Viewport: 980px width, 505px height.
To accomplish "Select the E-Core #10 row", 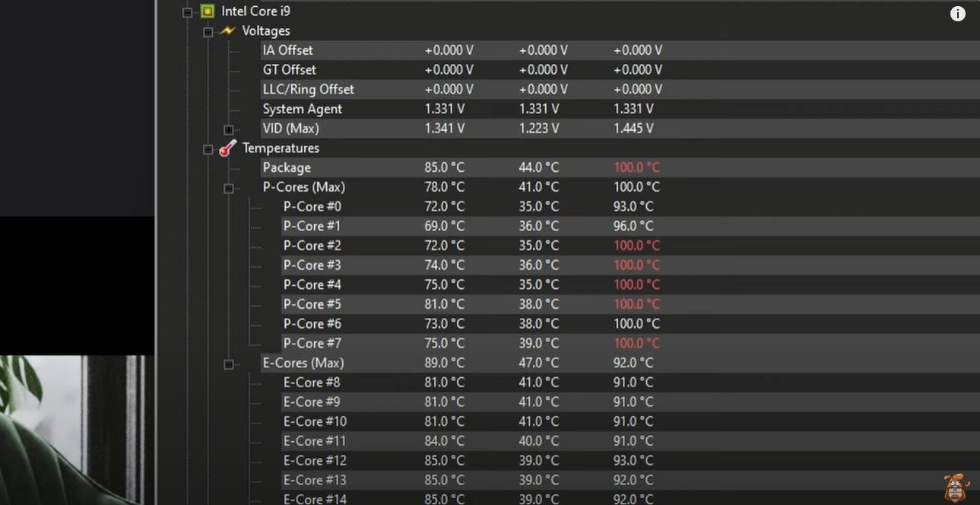I will click(x=630, y=422).
